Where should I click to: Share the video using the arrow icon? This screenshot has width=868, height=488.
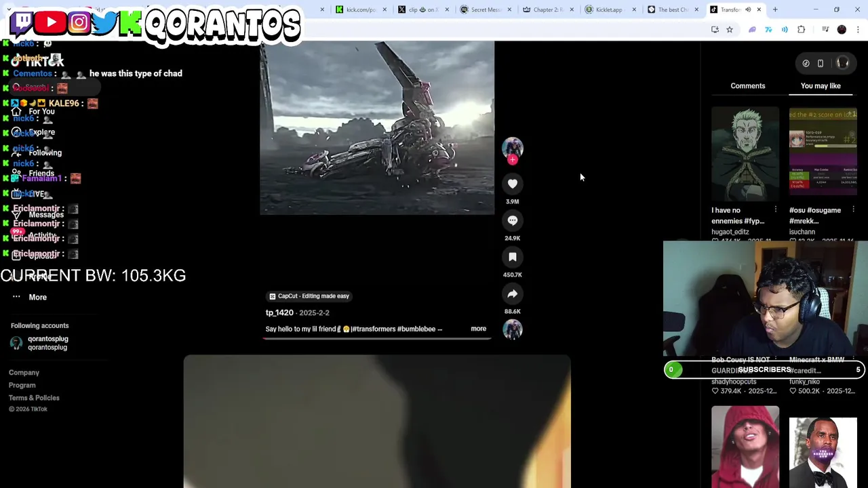(x=513, y=293)
